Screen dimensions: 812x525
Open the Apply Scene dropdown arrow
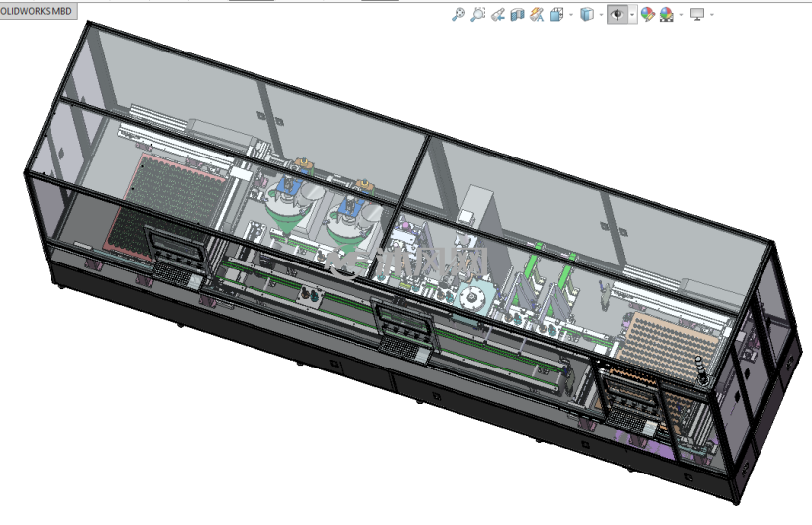click(681, 15)
